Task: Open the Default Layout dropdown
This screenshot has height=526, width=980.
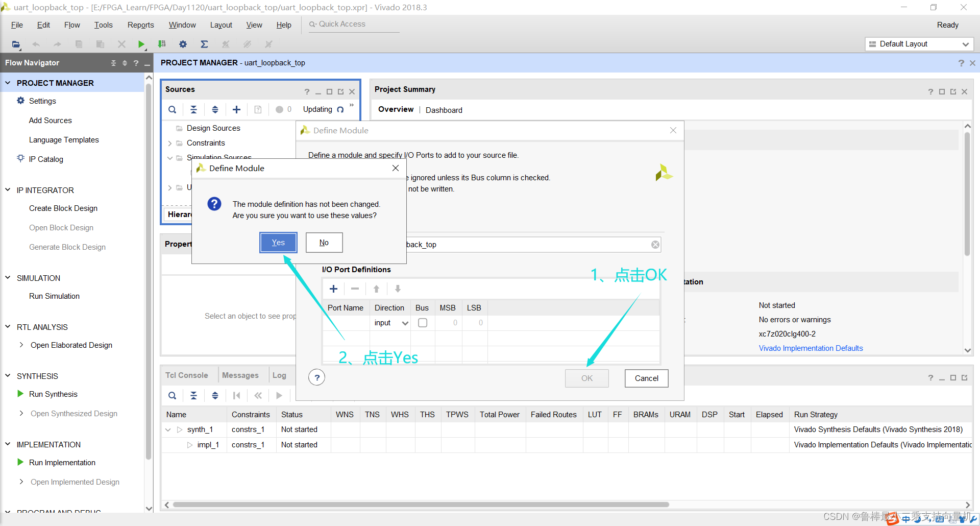Action: [x=919, y=44]
